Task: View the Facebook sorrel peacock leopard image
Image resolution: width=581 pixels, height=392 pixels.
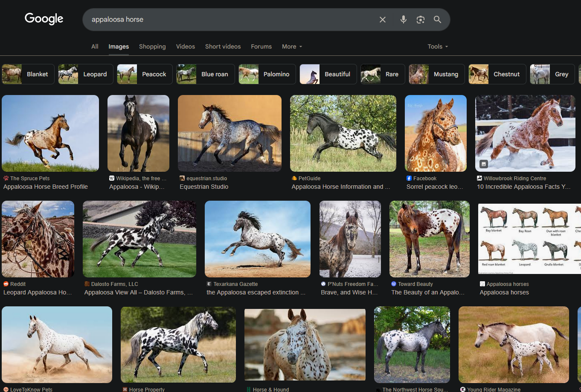Action: point(436,133)
